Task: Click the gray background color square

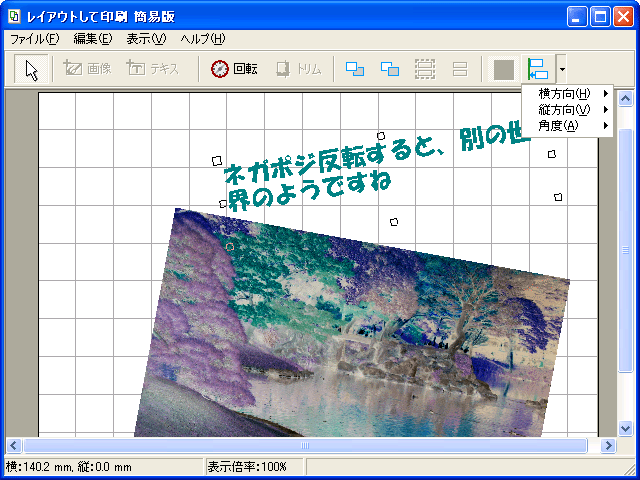Action: pos(504,69)
